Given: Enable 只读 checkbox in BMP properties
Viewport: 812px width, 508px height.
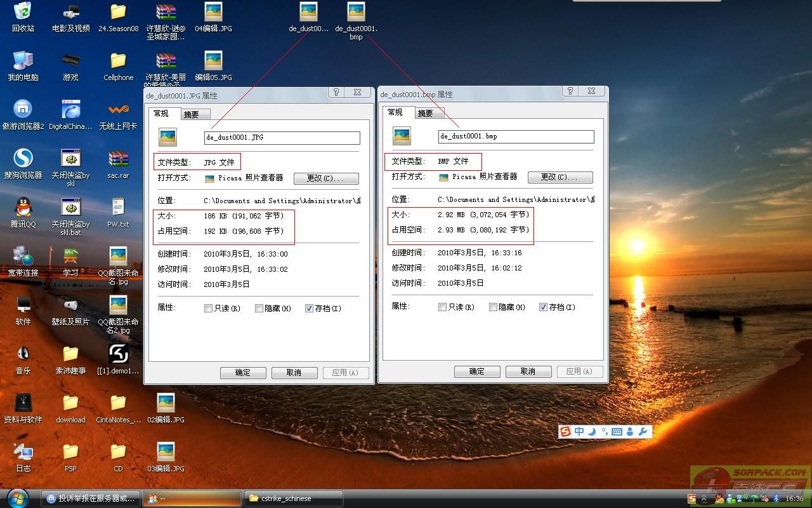Looking at the screenshot, I should pos(442,307).
